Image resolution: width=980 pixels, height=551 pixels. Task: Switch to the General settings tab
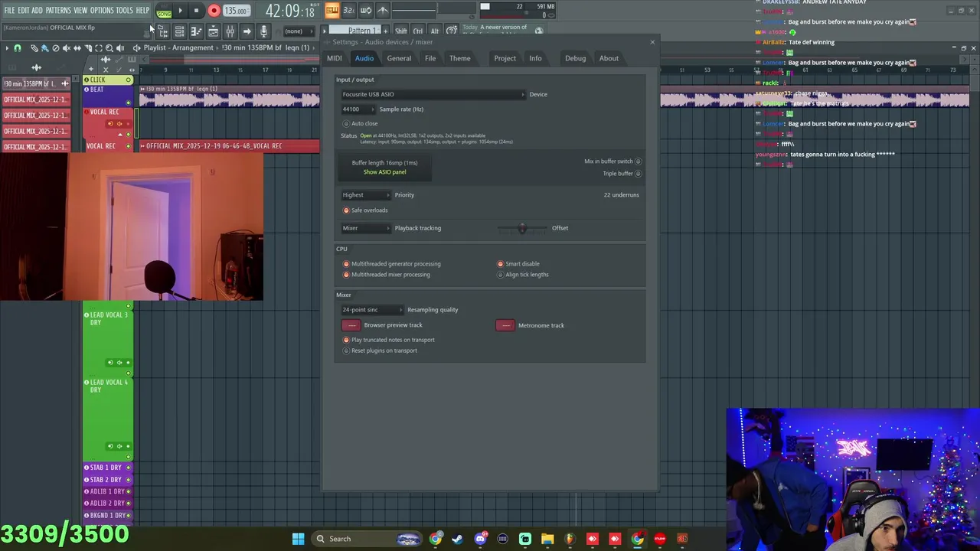(x=399, y=58)
